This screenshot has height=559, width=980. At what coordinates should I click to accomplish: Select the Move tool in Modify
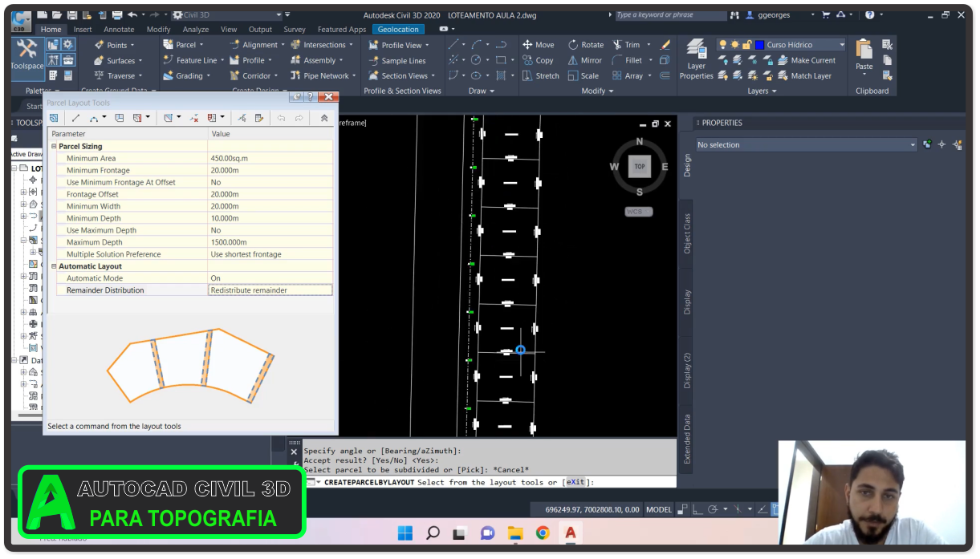click(x=538, y=45)
